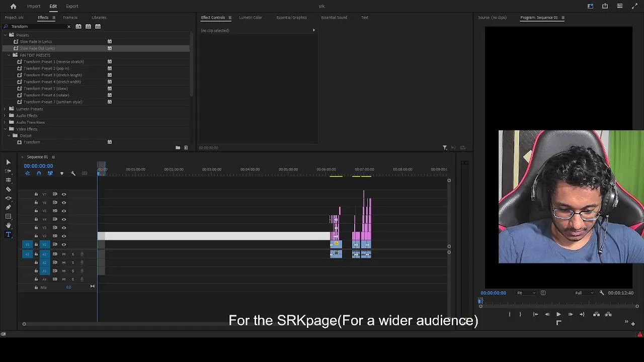Toggle sync lock for V5 track

tap(55, 211)
